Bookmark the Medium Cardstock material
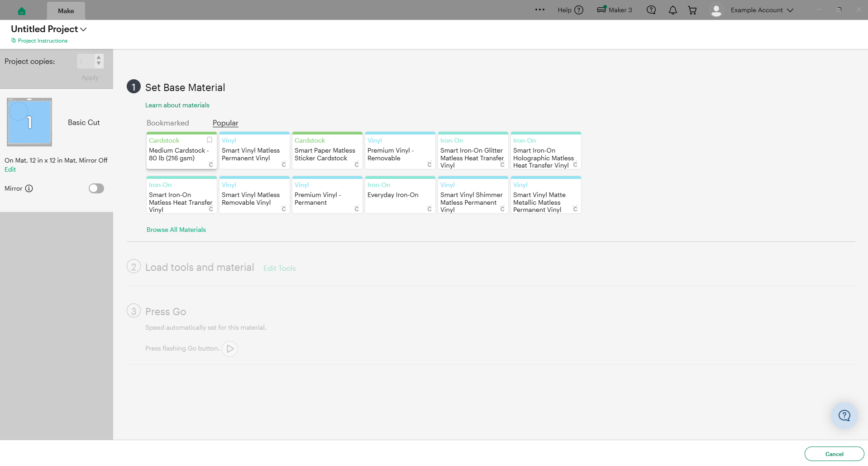 tap(210, 140)
